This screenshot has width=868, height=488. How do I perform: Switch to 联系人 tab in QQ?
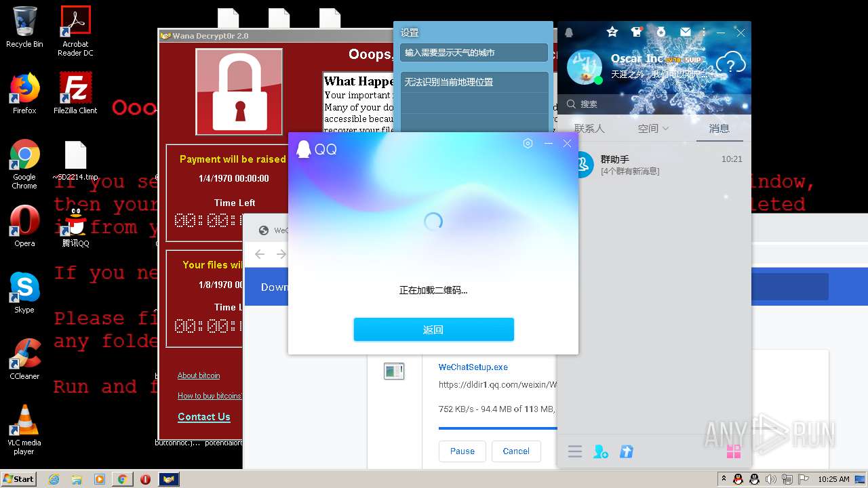pyautogui.click(x=589, y=128)
